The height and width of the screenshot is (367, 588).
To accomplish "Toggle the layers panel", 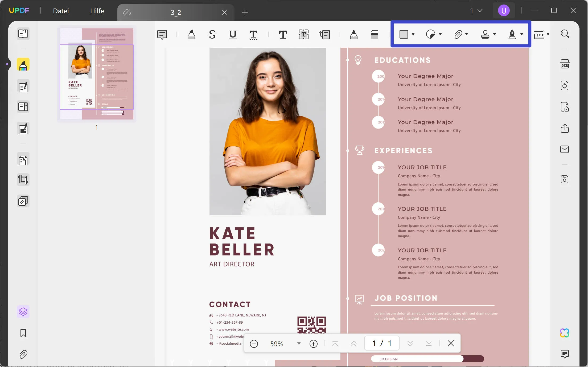I will [x=23, y=312].
